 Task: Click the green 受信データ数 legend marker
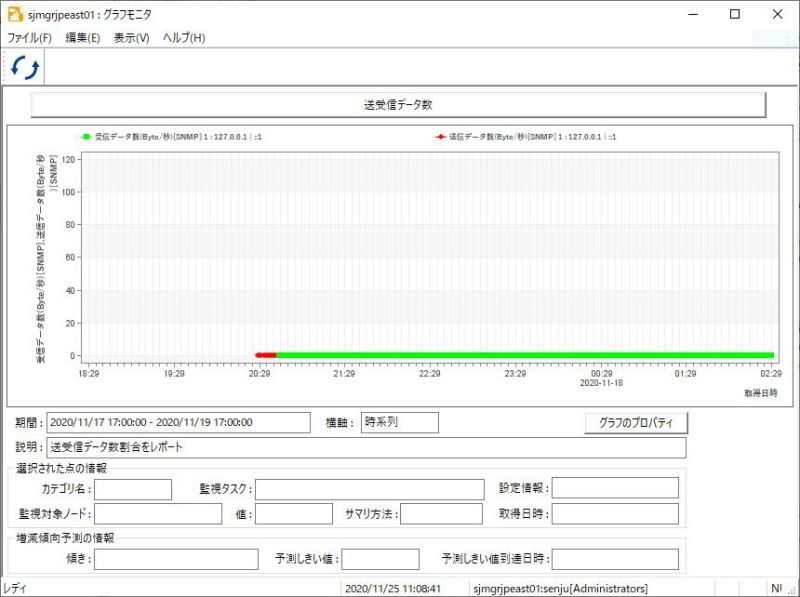(85, 137)
